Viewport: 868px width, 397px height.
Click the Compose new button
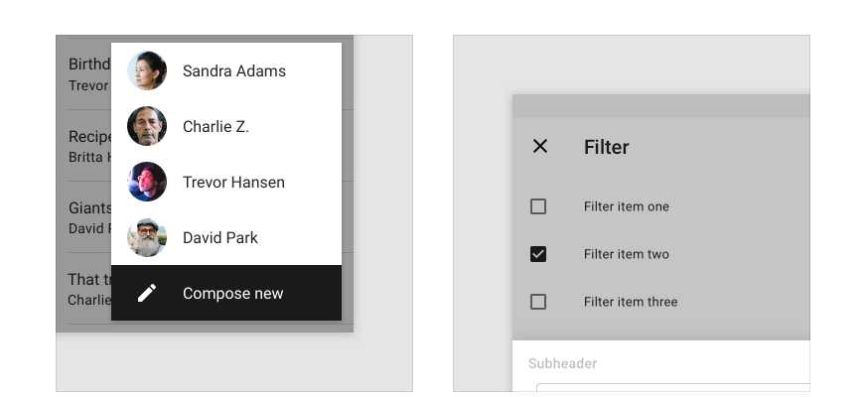pos(226,293)
